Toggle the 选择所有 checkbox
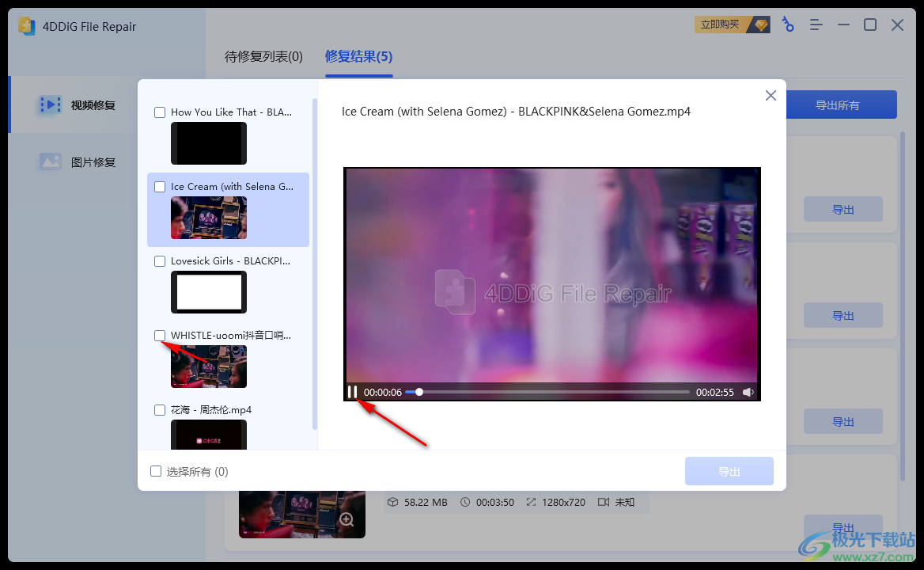Screen dimensions: 924x570 point(156,471)
